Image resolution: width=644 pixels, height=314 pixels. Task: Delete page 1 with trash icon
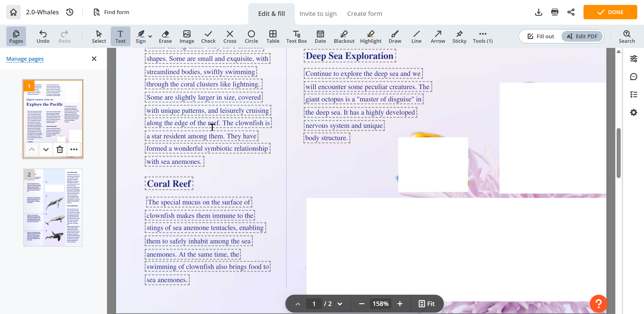pos(60,149)
